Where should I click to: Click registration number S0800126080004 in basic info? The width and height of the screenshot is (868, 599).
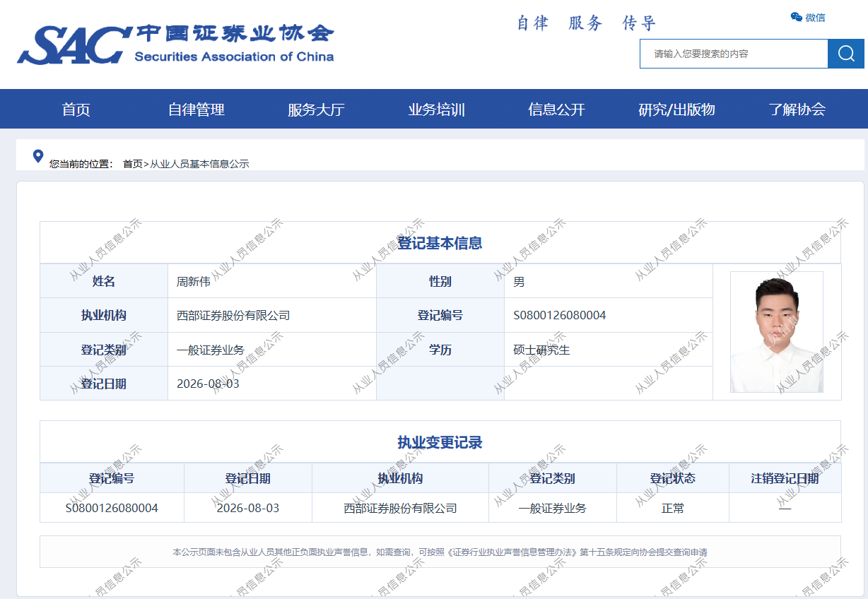[560, 315]
